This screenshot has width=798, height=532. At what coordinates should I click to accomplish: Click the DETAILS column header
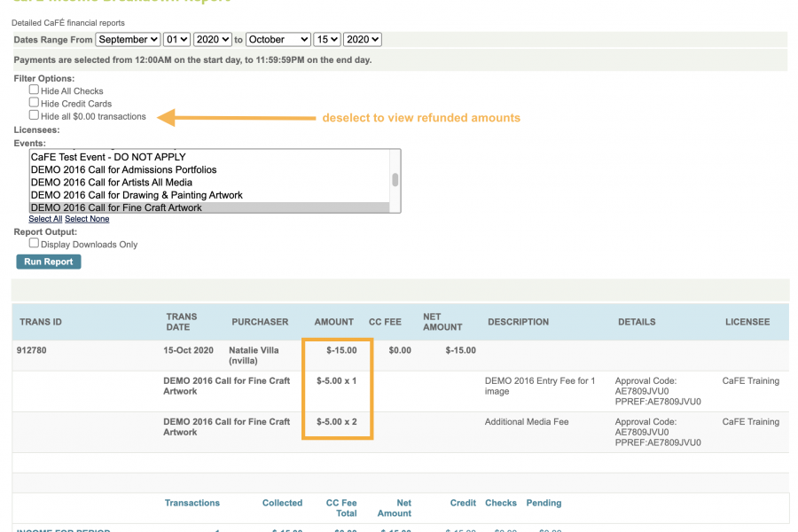(637, 322)
